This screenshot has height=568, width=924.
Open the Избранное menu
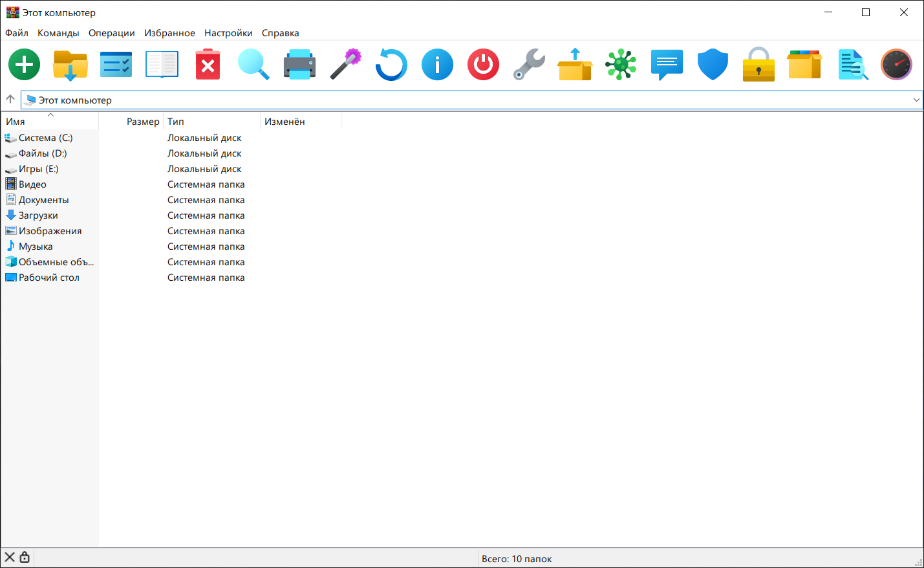click(169, 32)
